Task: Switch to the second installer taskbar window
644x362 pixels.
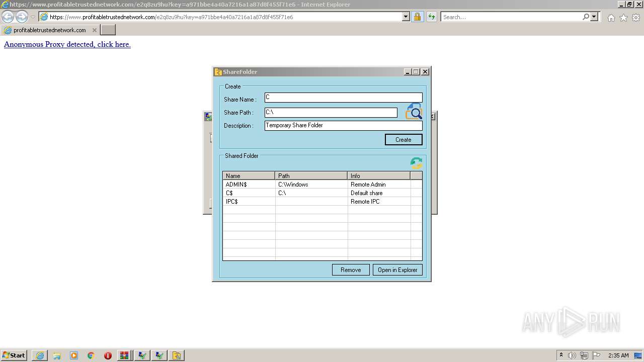Action: [159, 355]
